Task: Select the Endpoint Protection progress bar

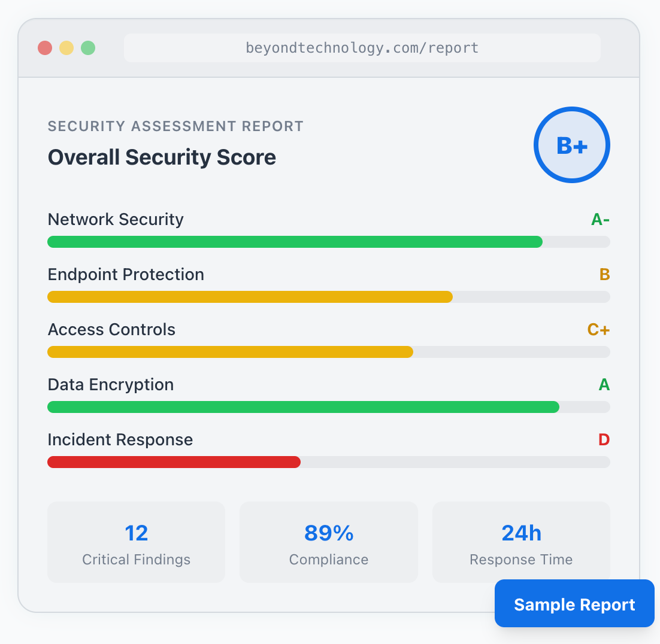Action: coord(329,297)
